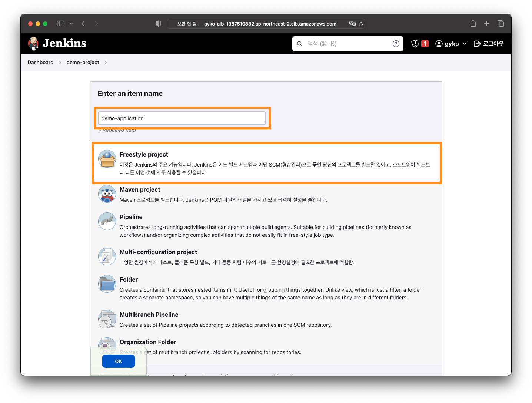
Task: Go to Dashboard breadcrumb link
Action: 40,62
